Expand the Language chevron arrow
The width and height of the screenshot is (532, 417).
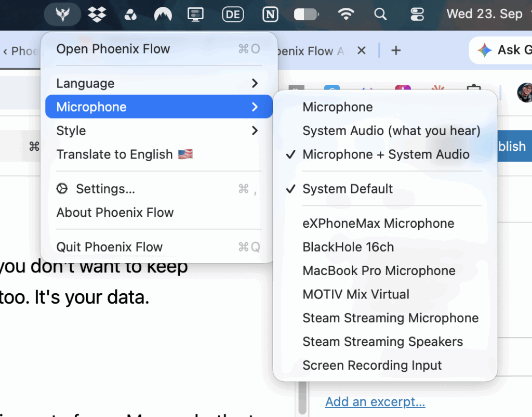(x=255, y=83)
